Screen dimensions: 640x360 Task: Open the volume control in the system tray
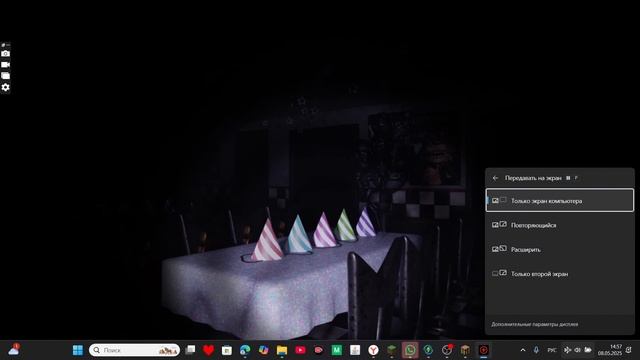click(578, 350)
